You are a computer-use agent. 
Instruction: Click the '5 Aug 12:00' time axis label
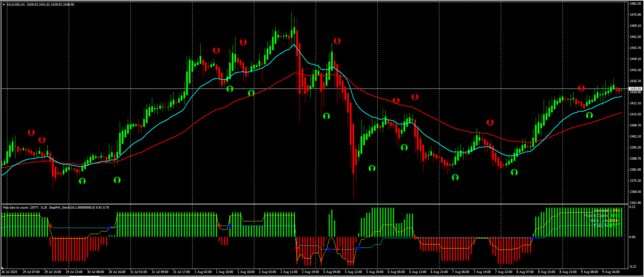(354, 272)
